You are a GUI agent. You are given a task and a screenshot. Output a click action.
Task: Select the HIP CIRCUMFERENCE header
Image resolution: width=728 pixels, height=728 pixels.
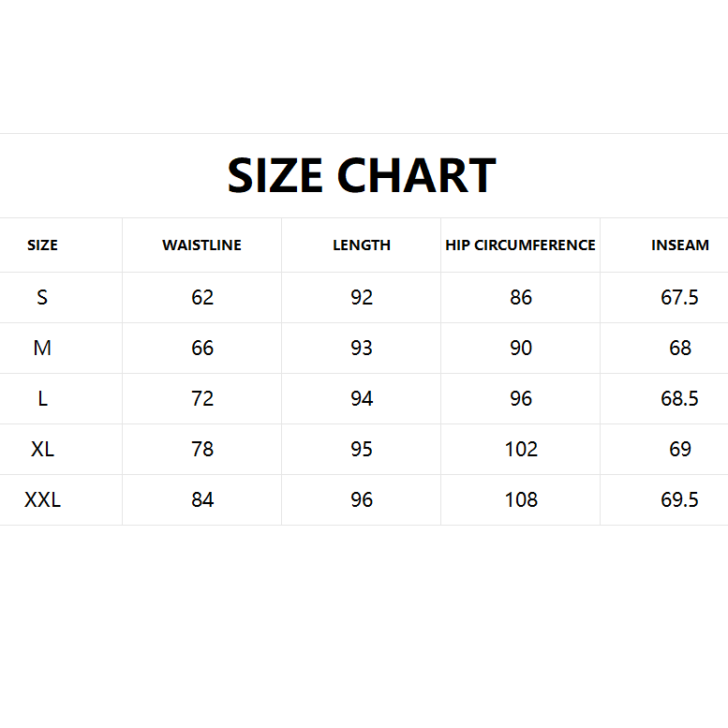(x=520, y=245)
